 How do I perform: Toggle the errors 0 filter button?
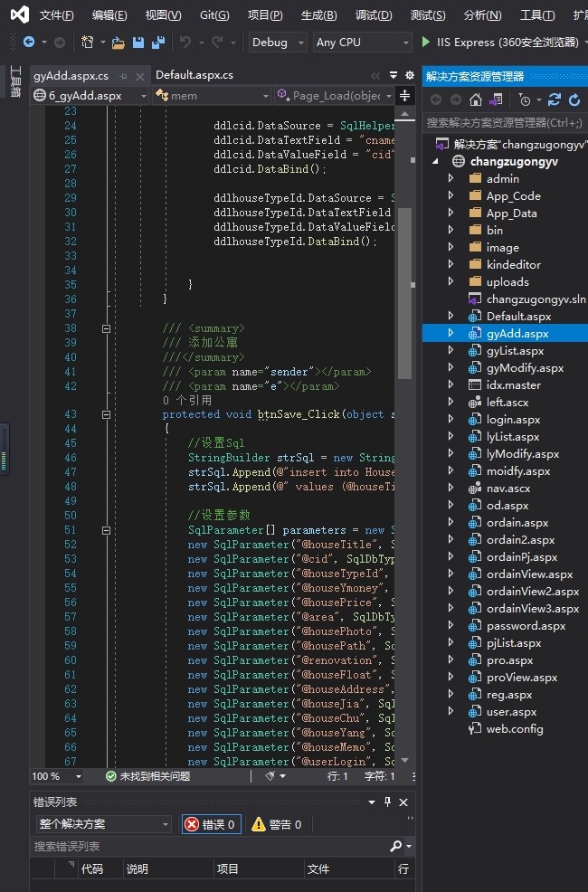[212, 824]
